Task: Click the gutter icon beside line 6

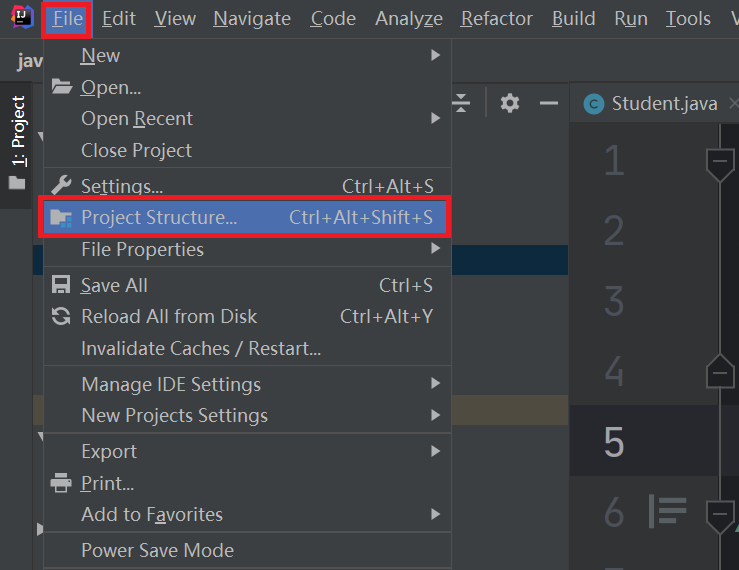Action: [667, 511]
